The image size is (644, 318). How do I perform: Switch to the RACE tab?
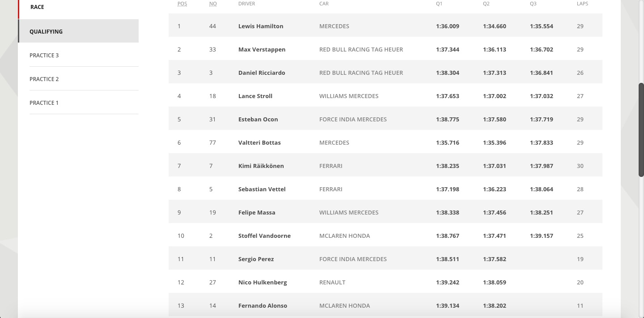click(37, 7)
